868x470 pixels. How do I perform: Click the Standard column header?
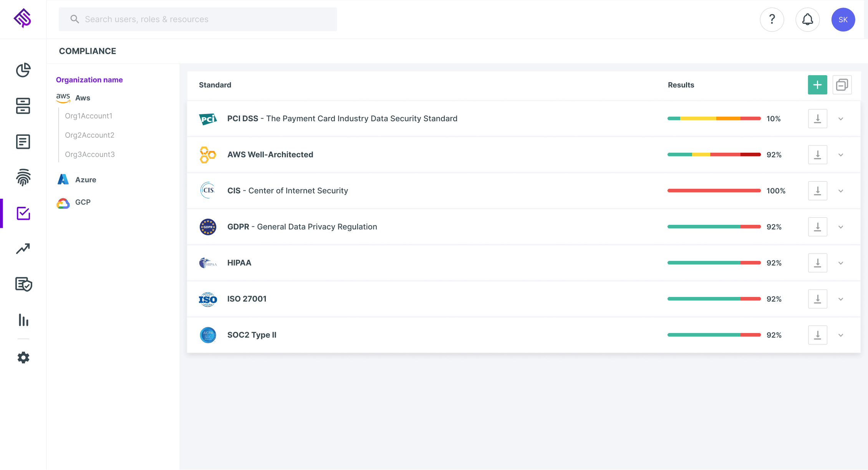[x=215, y=85]
